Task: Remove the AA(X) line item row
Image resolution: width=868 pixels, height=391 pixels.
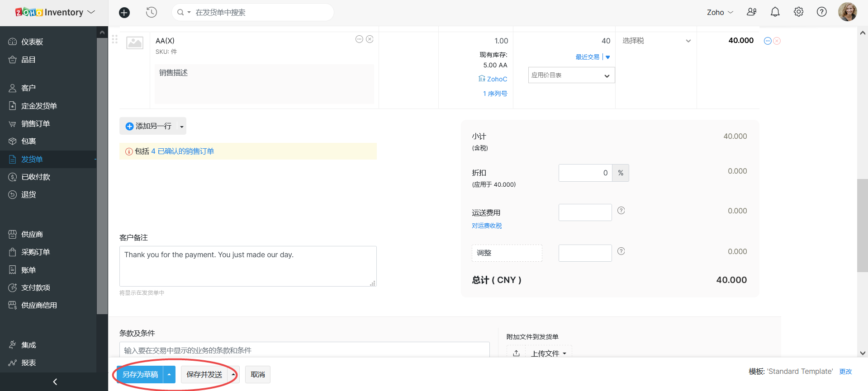Action: click(x=777, y=41)
